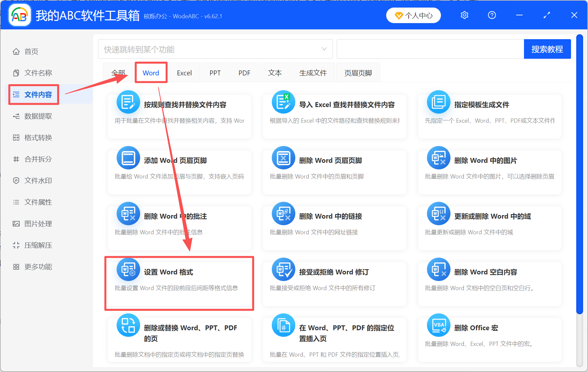Click the 删除 Word 中的链接 icon
Image resolution: width=588 pixels, height=372 pixels.
pos(283,213)
